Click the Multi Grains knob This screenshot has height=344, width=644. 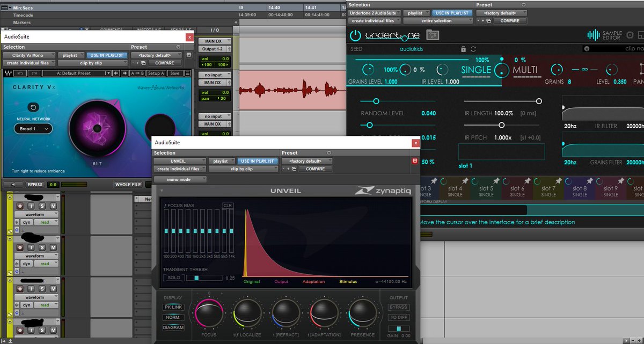(557, 69)
